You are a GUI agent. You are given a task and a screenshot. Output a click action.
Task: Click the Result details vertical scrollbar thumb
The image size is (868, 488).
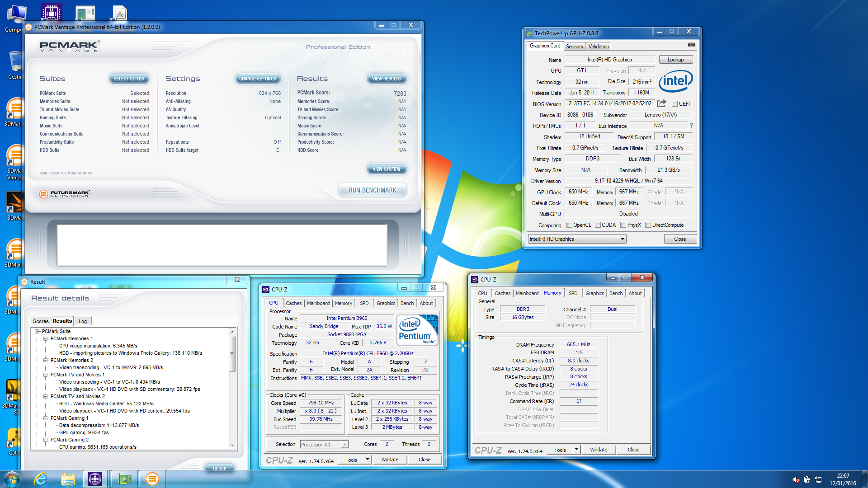pyautogui.click(x=232, y=353)
